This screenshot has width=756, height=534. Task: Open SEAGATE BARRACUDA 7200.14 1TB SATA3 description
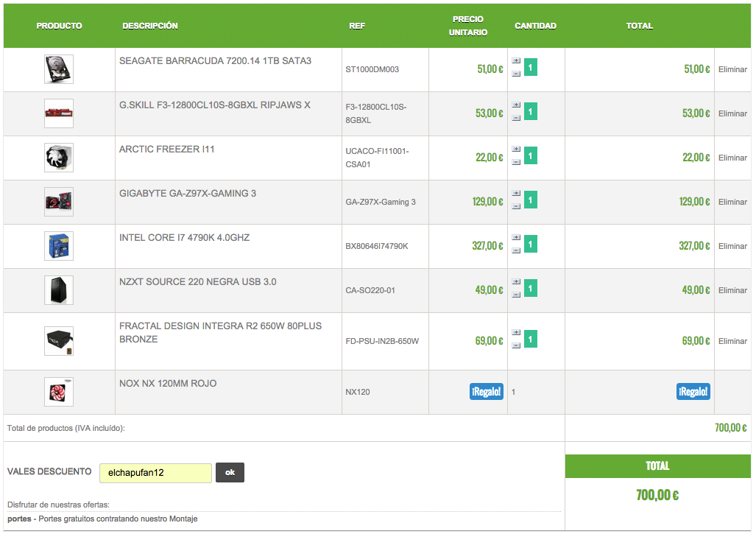215,61
